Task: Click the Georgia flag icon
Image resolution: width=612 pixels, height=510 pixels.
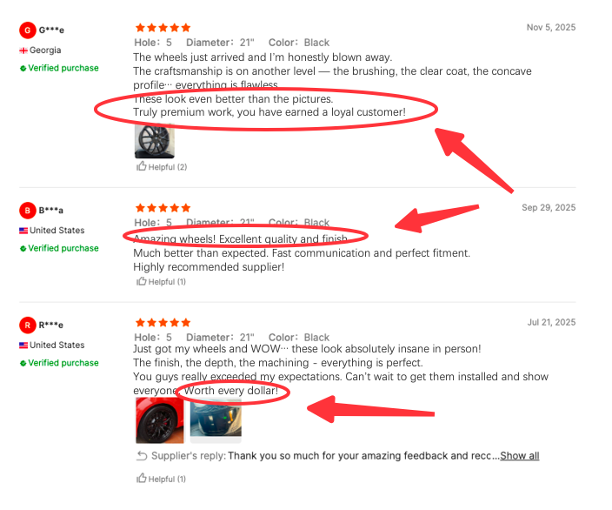Action: coord(23,51)
